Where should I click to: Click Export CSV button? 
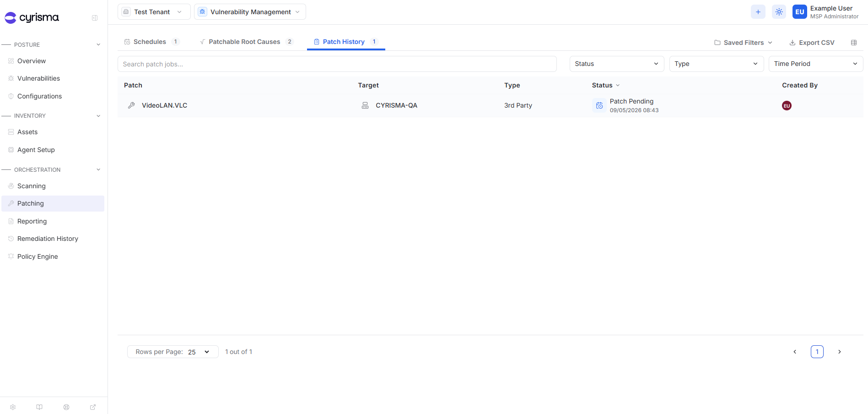tap(812, 43)
